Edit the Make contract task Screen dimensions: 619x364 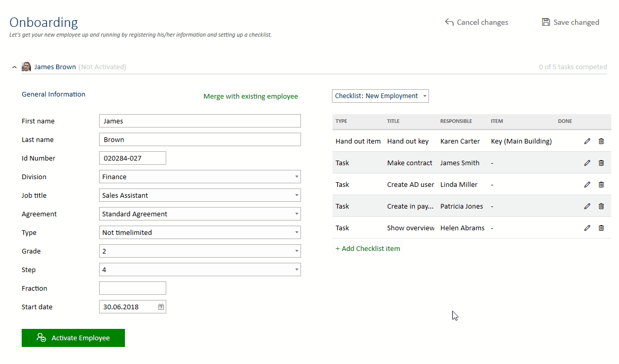click(587, 163)
